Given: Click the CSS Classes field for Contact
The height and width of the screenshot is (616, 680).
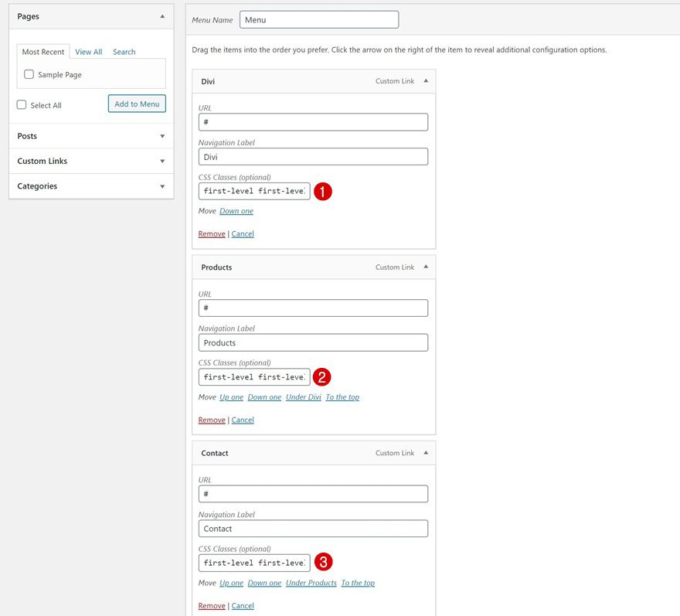Looking at the screenshot, I should tap(253, 563).
